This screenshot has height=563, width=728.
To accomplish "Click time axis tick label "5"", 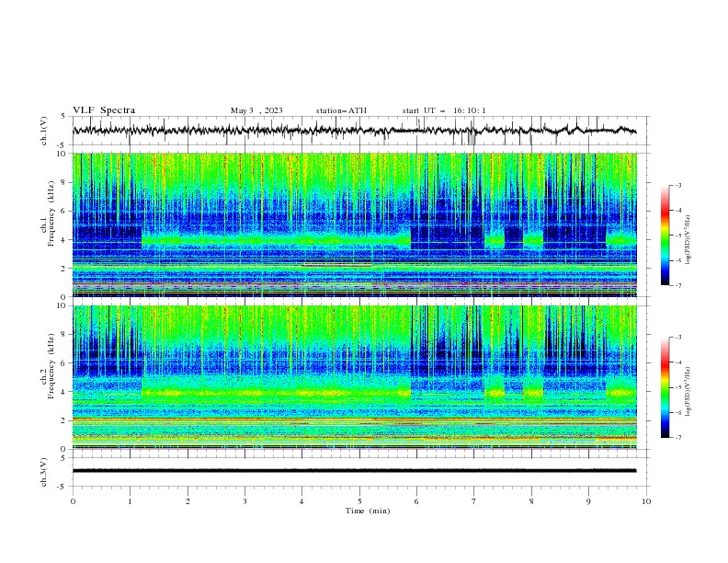I will pos(359,501).
